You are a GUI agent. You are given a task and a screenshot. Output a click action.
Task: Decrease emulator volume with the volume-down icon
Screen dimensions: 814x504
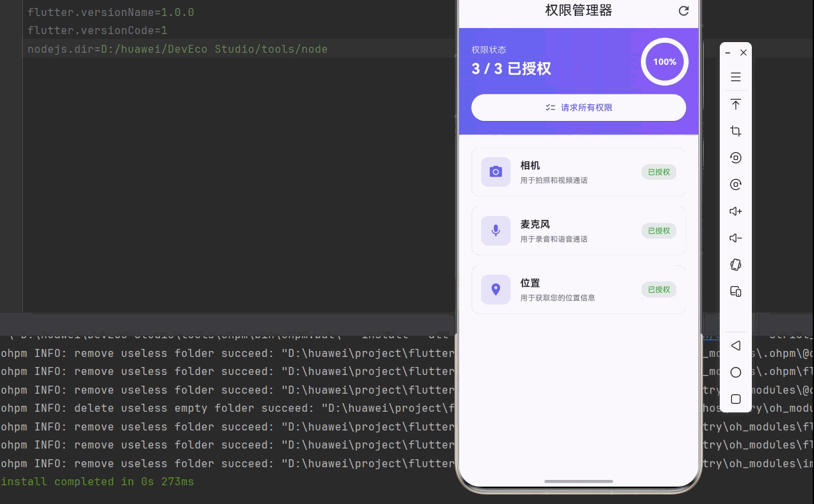click(x=735, y=238)
